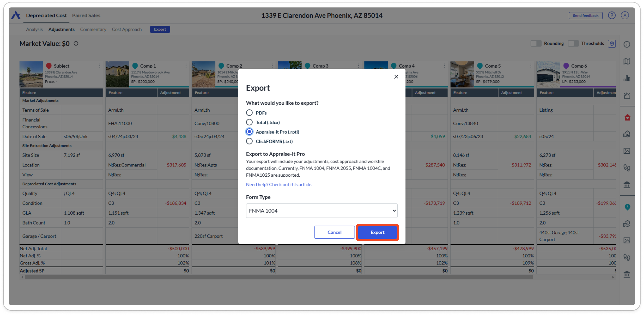Open the photo icon in pin 2 sidebar group
The height and width of the screenshot is (315, 644).
pos(627,240)
